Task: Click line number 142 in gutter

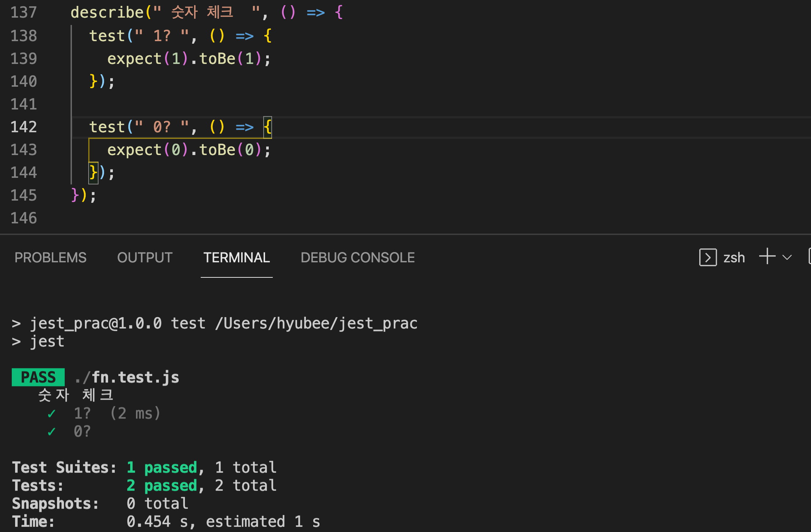Action: (x=24, y=127)
